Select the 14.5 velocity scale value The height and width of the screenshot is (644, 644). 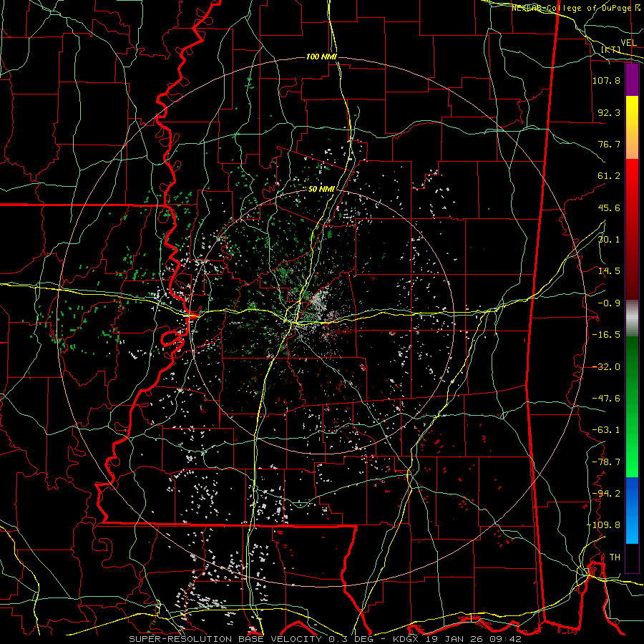tap(609, 271)
